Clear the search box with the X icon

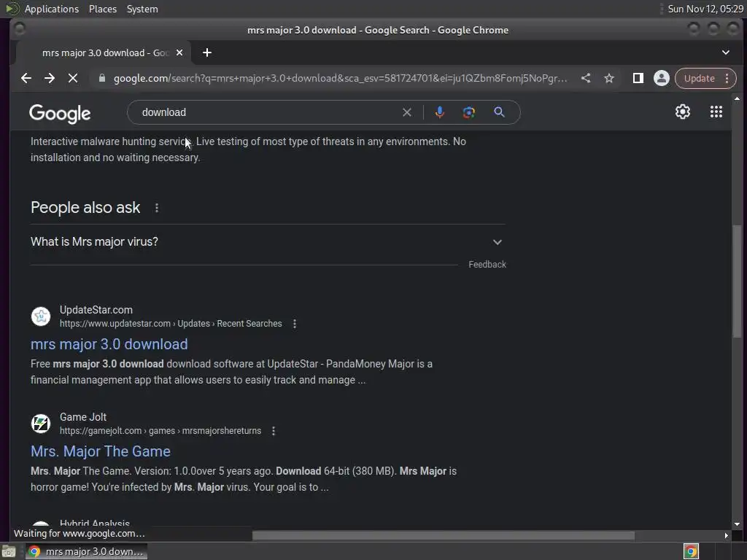407,112
